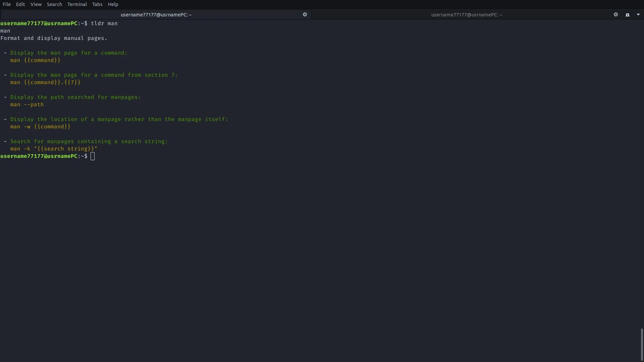The width and height of the screenshot is (644, 362).
Task: Switch to the second terminal tab
Action: click(466, 15)
